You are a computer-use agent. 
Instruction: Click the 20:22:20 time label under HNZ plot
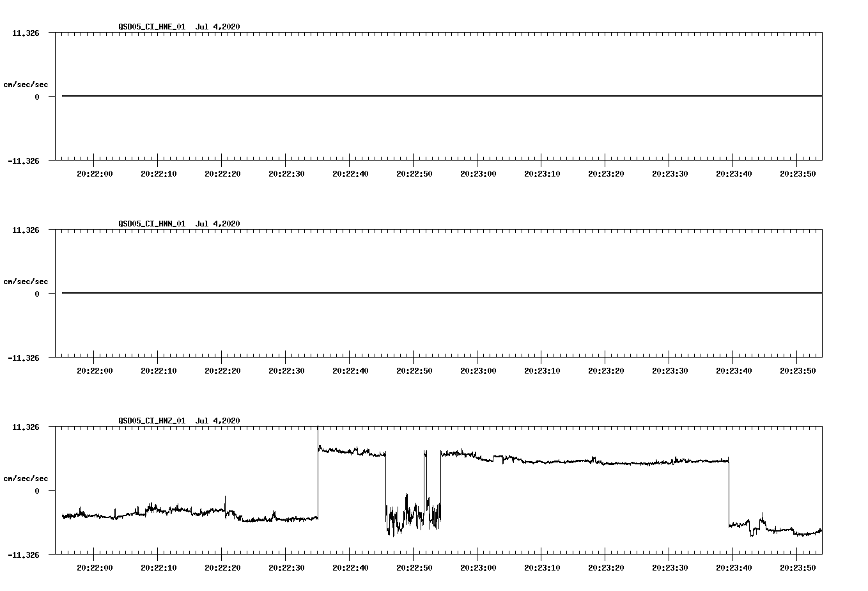click(222, 567)
